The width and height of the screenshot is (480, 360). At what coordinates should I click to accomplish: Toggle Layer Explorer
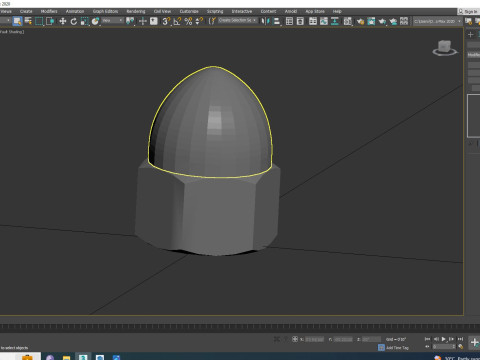point(300,21)
